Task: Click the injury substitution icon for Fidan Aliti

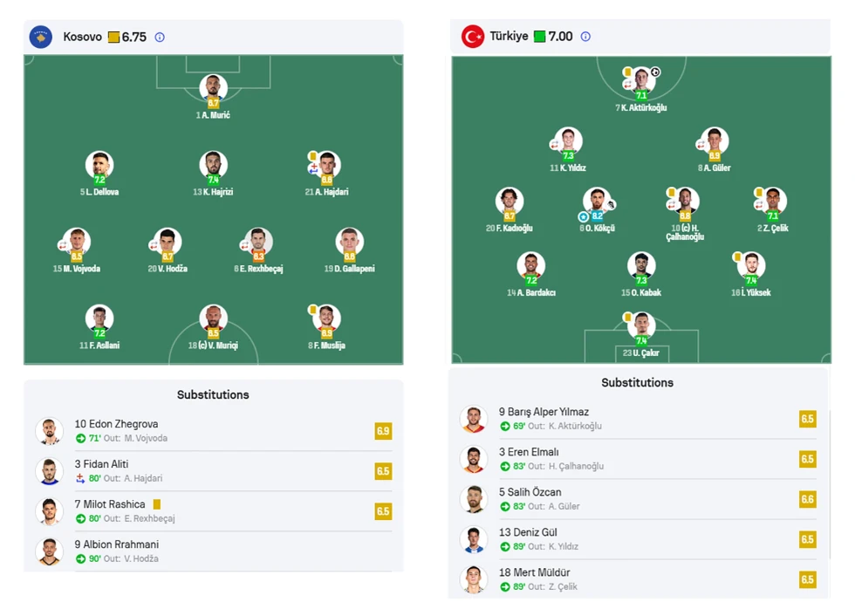Action: (x=80, y=479)
